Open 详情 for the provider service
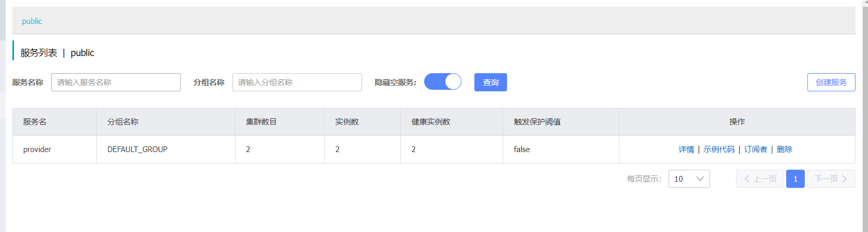Screen dimensions: 868x232 click(x=686, y=149)
